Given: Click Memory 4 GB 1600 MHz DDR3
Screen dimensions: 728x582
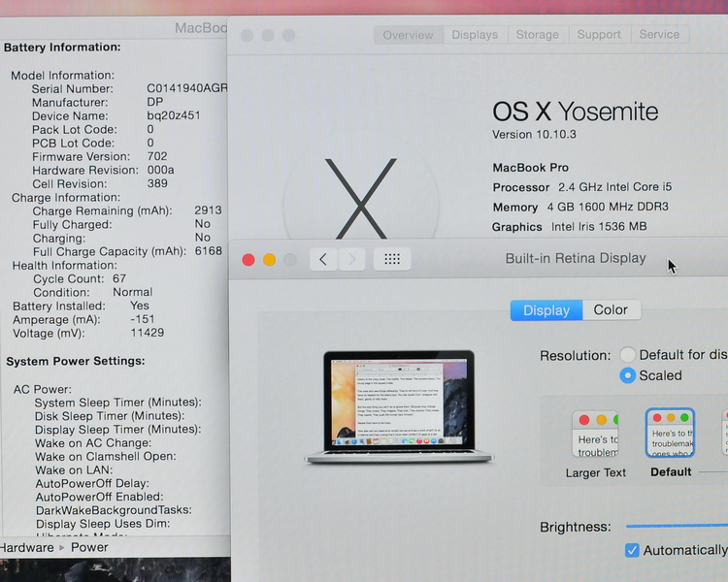Looking at the screenshot, I should pos(580,207).
